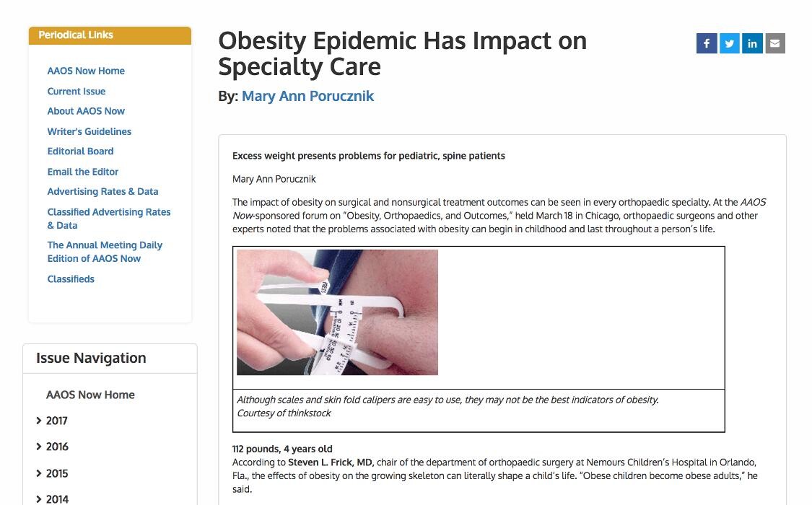Share article on Twitter

click(729, 43)
